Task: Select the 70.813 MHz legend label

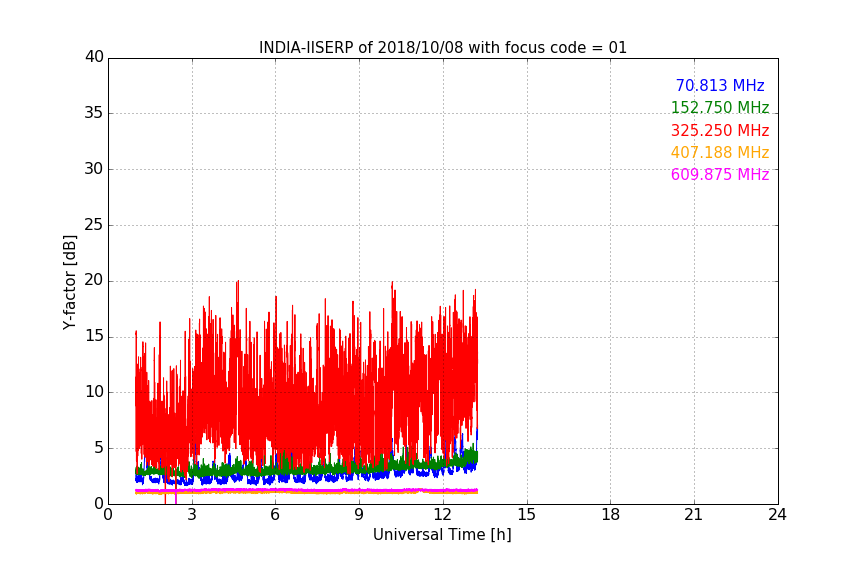Action: [x=720, y=85]
